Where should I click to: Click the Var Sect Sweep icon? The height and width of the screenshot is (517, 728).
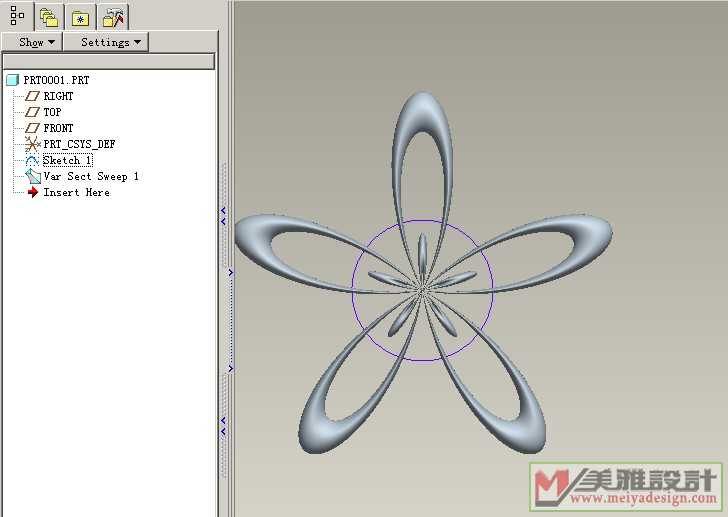[32, 176]
